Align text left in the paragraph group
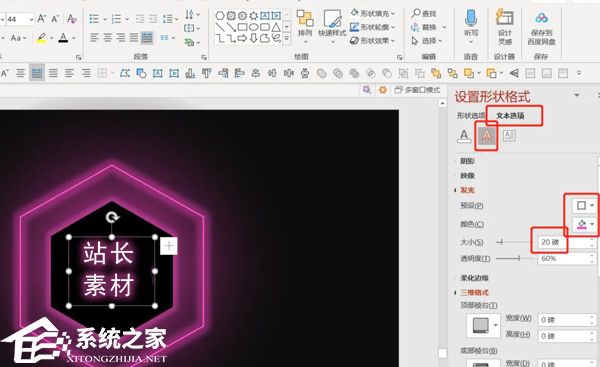This screenshot has width=600, height=367. pos(94,38)
